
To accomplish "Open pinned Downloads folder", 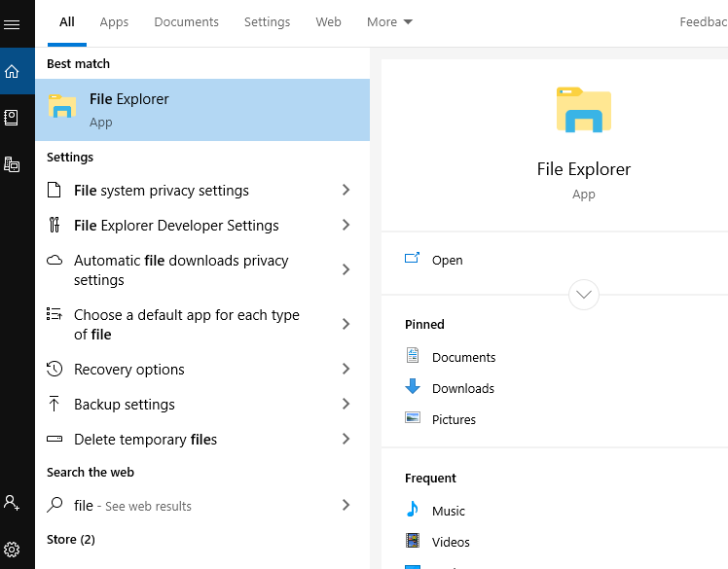I will [x=462, y=388].
